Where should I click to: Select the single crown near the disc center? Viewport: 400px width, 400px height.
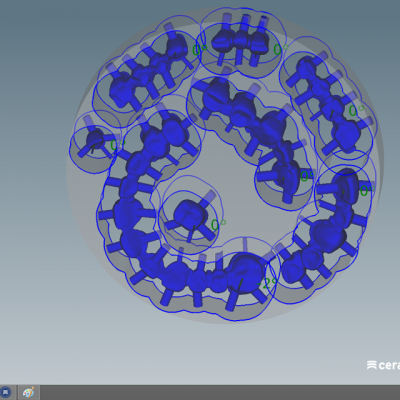tap(189, 213)
